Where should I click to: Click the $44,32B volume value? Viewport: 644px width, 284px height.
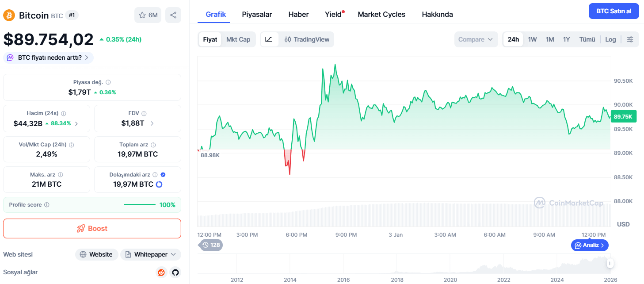(28, 123)
